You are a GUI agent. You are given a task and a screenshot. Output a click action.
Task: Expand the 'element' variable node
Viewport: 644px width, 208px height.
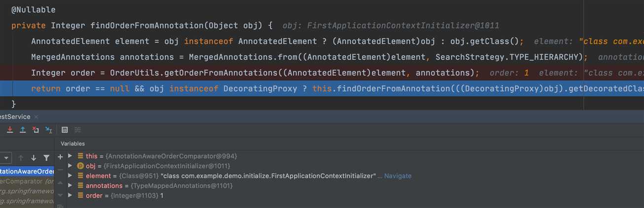pyautogui.click(x=71, y=175)
